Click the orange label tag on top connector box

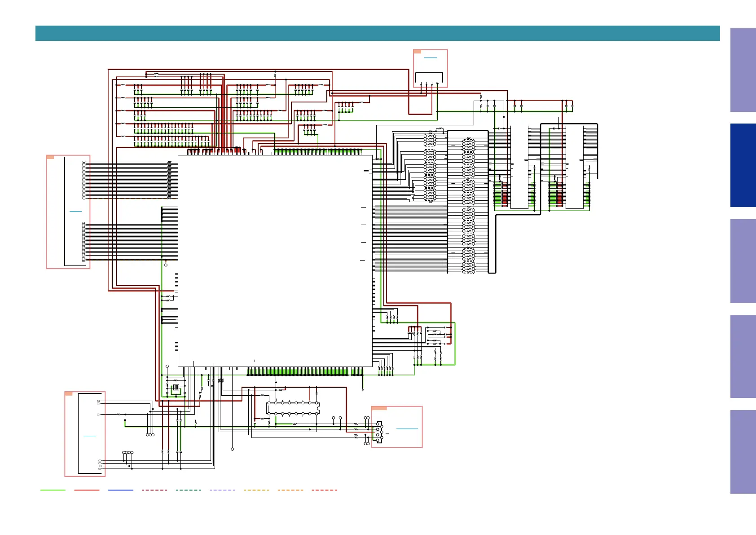[417, 52]
